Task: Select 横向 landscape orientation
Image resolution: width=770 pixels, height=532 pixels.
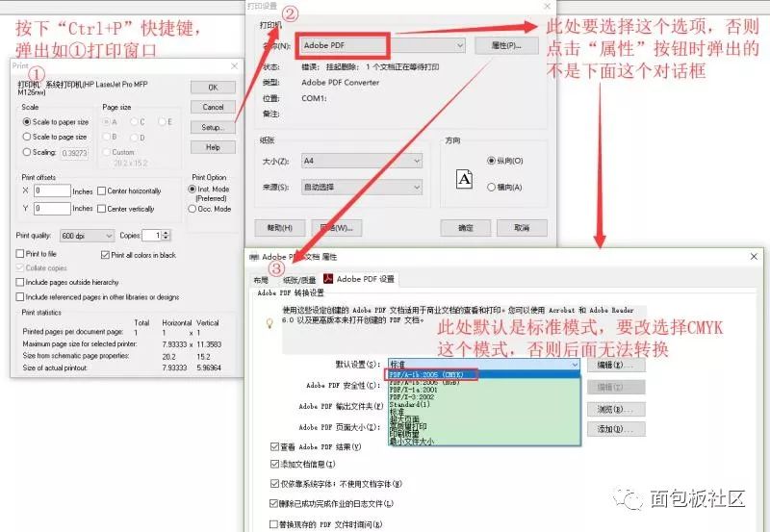Action: point(491,187)
